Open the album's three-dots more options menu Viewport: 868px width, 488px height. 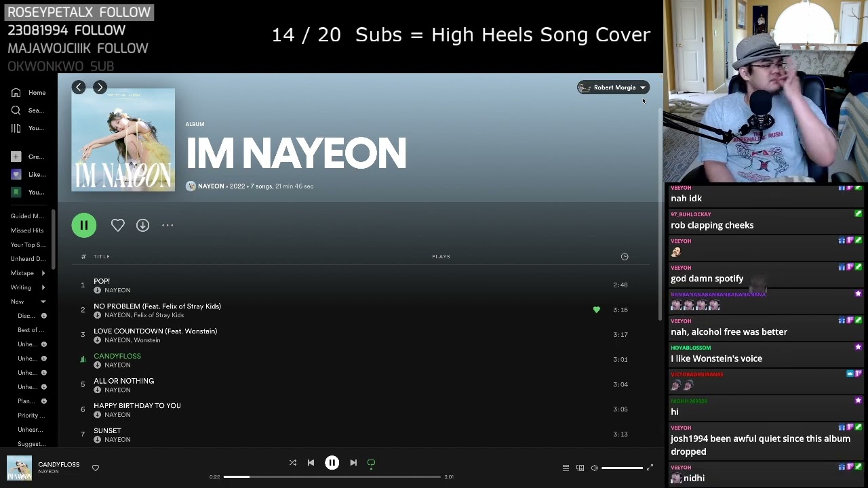pos(167,225)
